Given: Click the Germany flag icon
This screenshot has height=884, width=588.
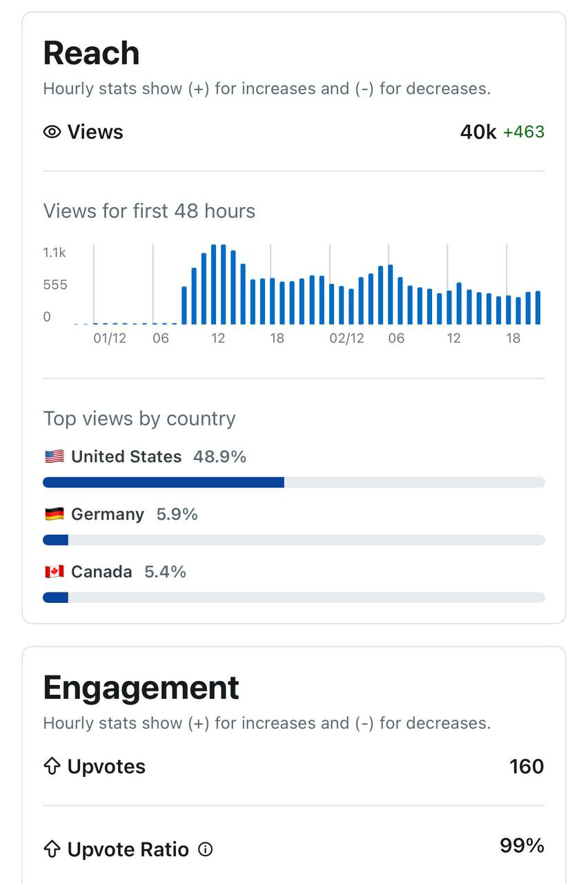Looking at the screenshot, I should pyautogui.click(x=55, y=514).
